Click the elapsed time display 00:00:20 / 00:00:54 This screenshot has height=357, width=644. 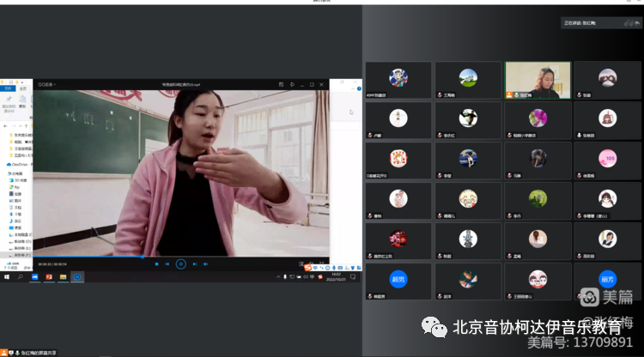tap(52, 264)
